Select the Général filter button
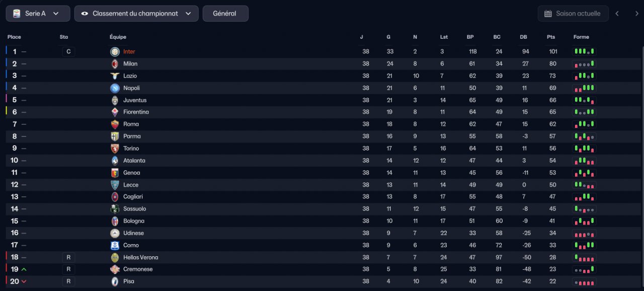The width and height of the screenshot is (644, 291). coord(225,14)
